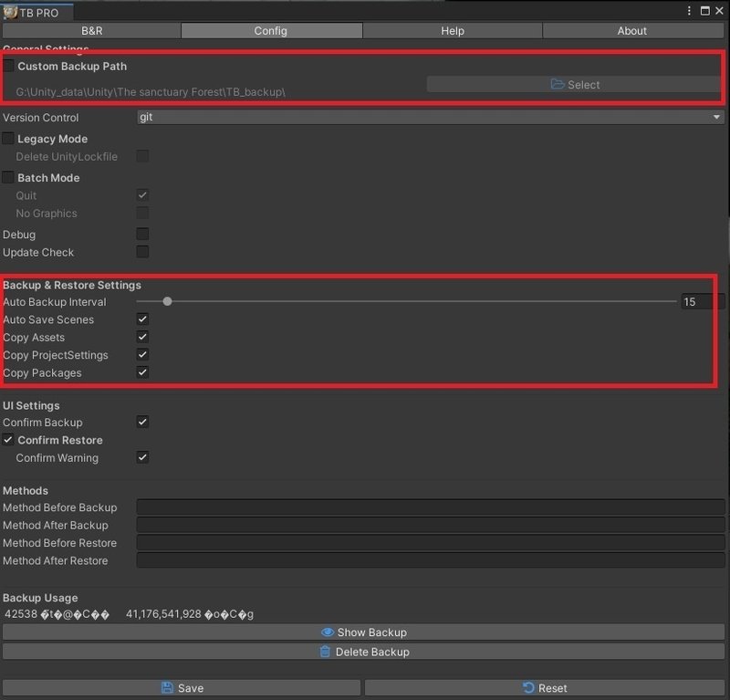Click the Method Before Backup input field

(x=430, y=507)
